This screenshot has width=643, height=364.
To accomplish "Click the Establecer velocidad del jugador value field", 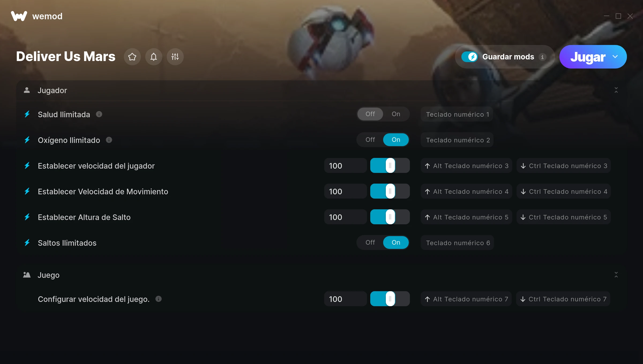I will [x=345, y=166].
